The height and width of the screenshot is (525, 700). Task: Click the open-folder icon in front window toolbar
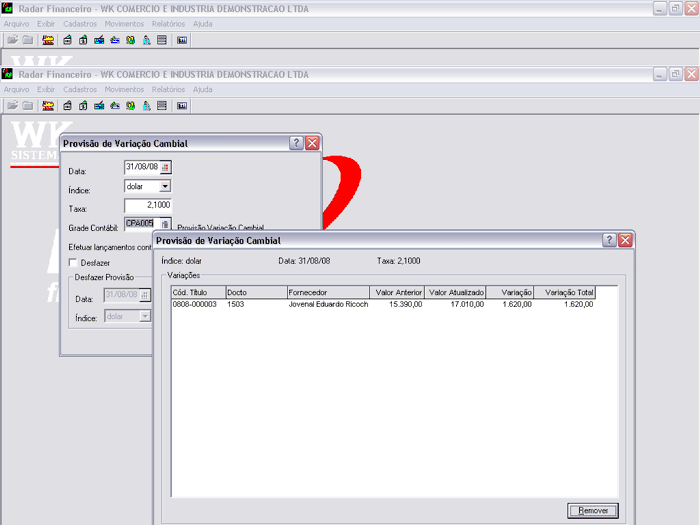12,105
